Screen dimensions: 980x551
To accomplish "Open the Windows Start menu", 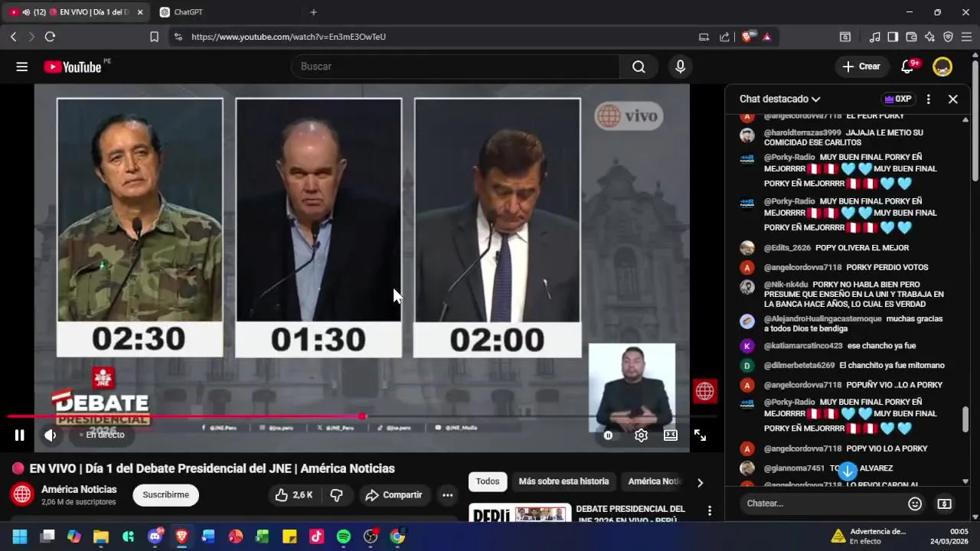I will [x=20, y=536].
